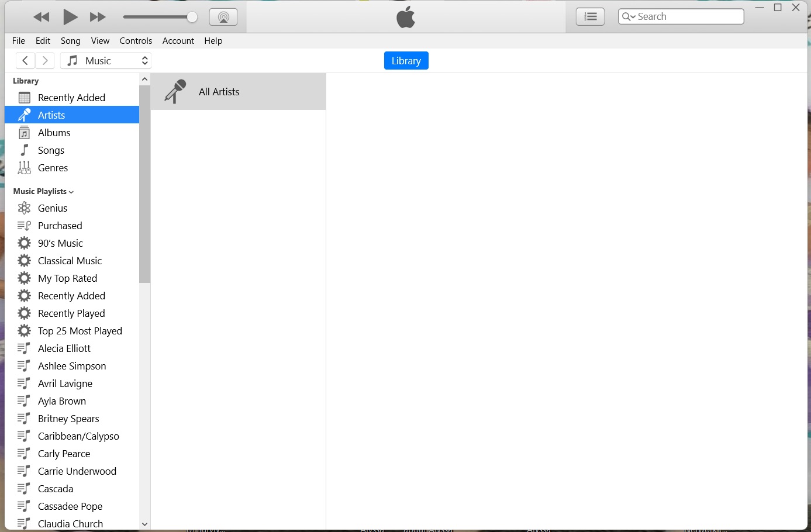
Task: Click the Britney Spears playlist icon
Action: click(24, 419)
